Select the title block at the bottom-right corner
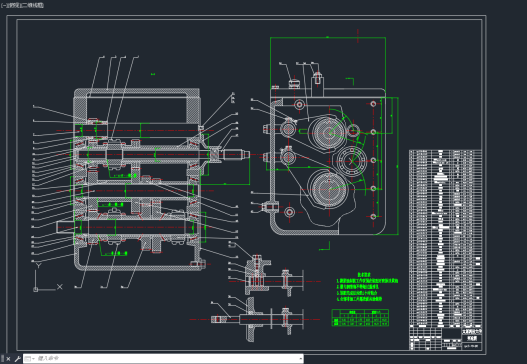The height and width of the screenshot is (364, 527). (445, 338)
